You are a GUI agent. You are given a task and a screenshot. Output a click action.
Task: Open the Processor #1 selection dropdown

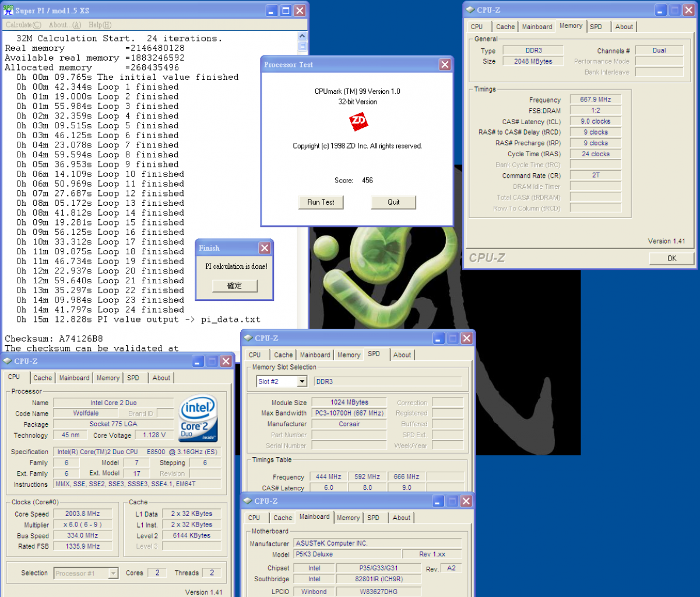(x=114, y=573)
